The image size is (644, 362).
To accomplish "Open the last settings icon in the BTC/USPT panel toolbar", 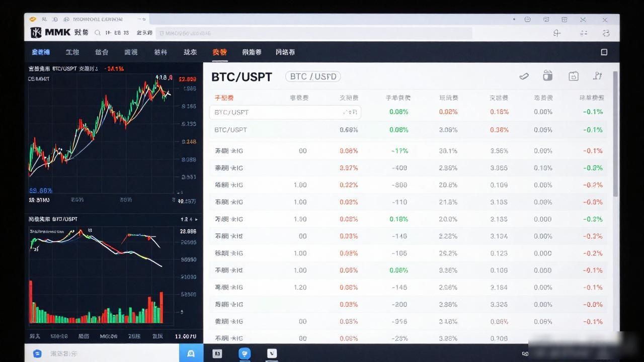I will tap(598, 76).
